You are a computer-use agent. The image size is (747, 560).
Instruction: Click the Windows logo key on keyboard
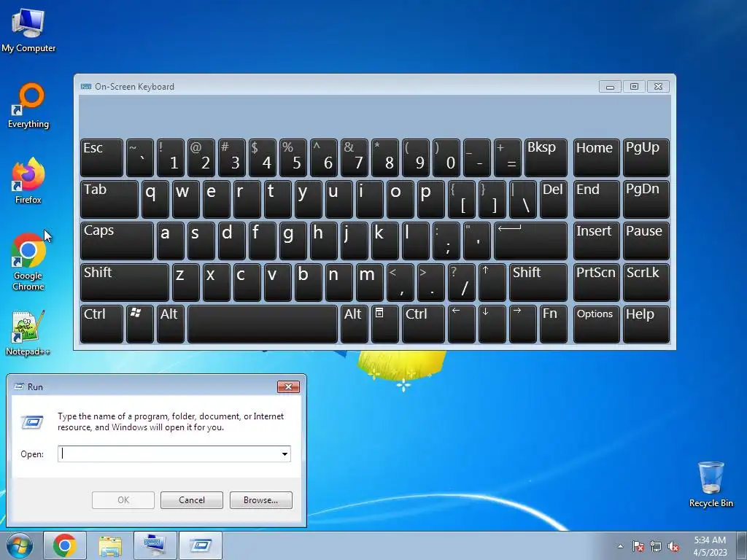coord(140,324)
